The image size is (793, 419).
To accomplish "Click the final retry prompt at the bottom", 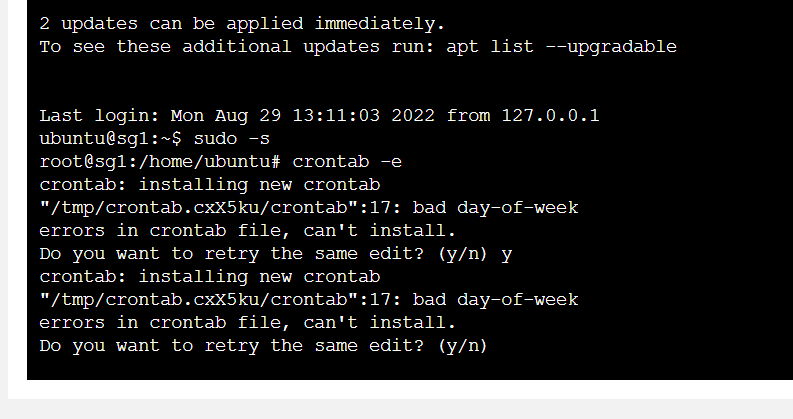I will click(263, 345).
